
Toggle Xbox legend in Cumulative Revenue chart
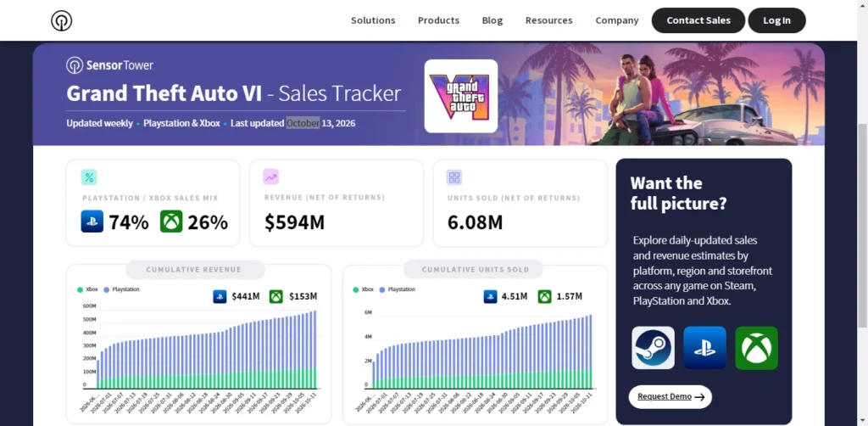point(88,289)
